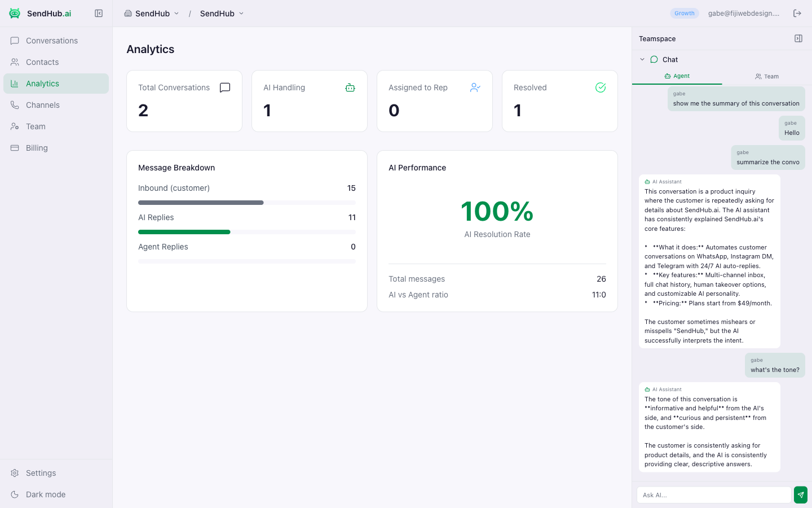Screen dimensions: 812x508
Task: Click the gabe@fijiwebdesign account email
Action: tap(744, 14)
